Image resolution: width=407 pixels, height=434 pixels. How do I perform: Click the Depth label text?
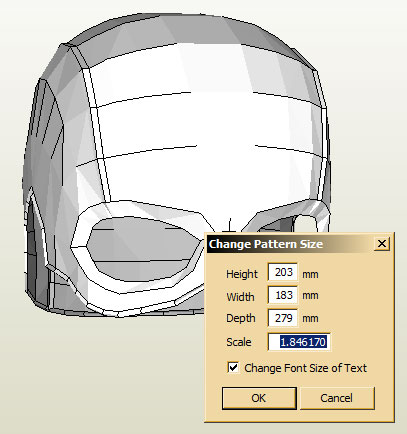(x=241, y=318)
